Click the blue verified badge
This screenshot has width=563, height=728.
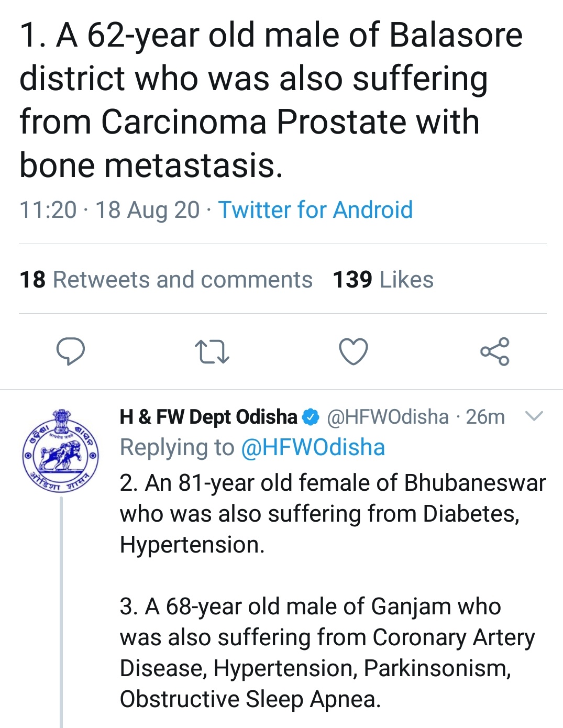311,417
